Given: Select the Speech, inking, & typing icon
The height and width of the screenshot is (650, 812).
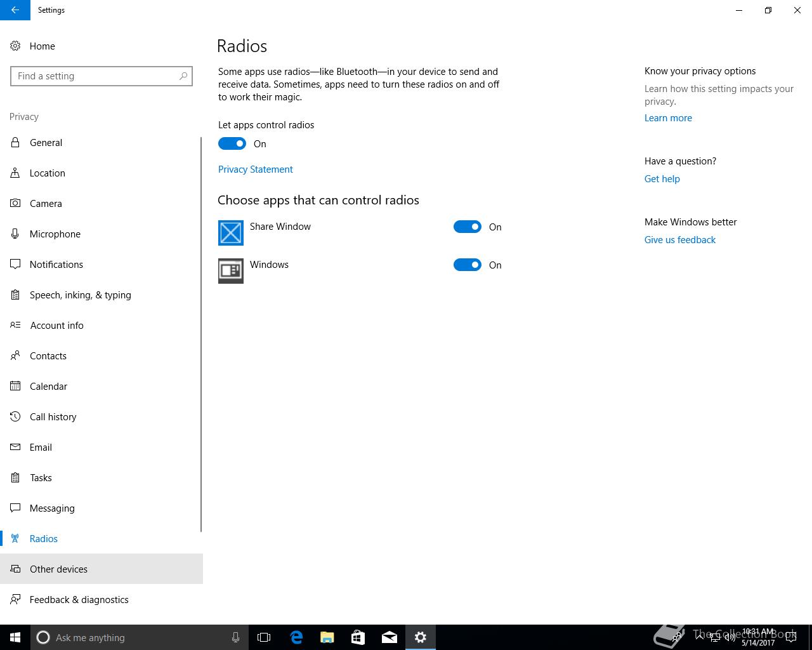Looking at the screenshot, I should [15, 295].
